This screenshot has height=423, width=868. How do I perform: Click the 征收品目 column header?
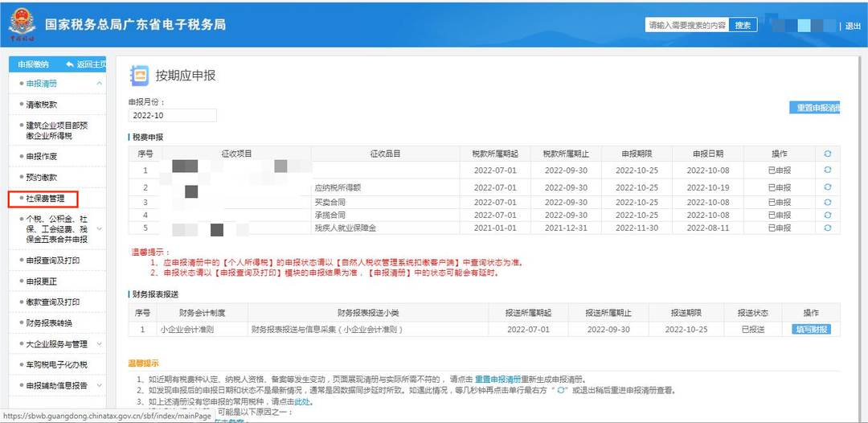pyautogui.click(x=385, y=154)
